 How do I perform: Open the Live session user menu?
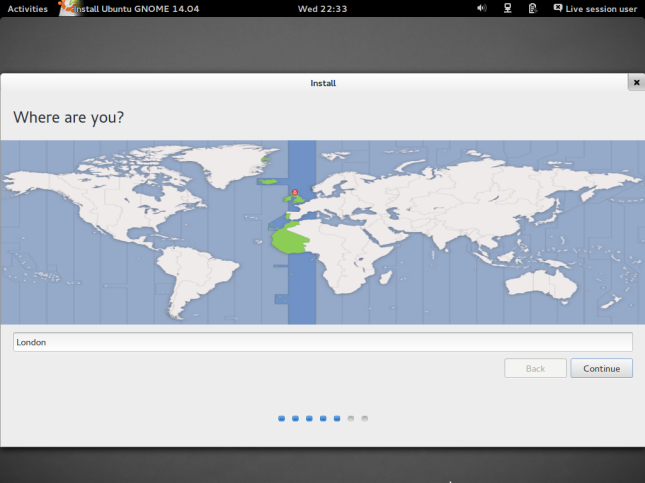595,8
